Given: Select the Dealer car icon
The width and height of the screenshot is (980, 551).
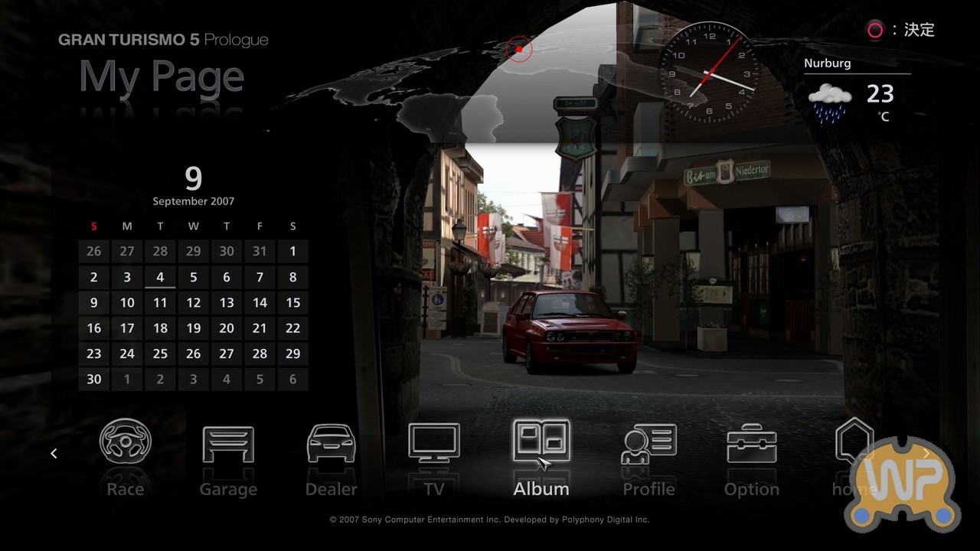Looking at the screenshot, I should tap(331, 445).
